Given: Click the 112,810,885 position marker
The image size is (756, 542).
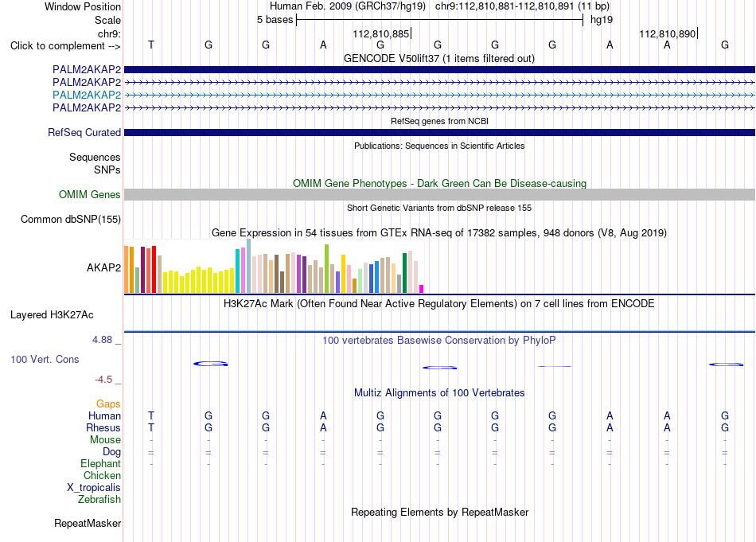Looking at the screenshot, I should pos(381,33).
